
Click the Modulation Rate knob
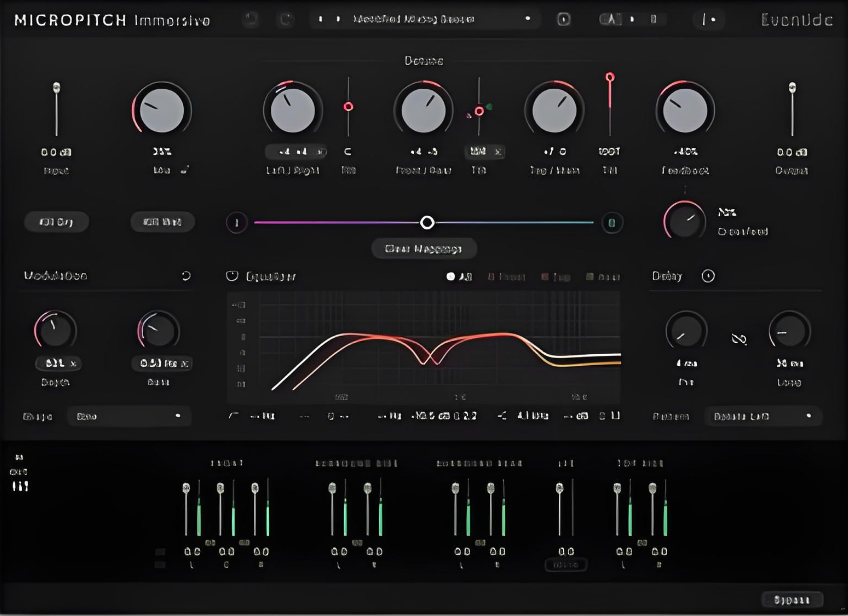158,330
